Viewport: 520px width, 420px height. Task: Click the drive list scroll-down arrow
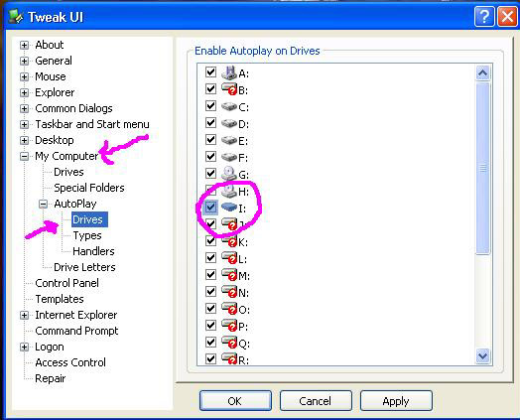483,356
